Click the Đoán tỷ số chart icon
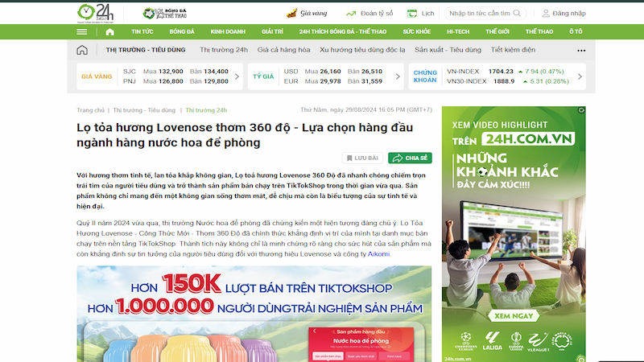644x362 pixels. [351, 14]
